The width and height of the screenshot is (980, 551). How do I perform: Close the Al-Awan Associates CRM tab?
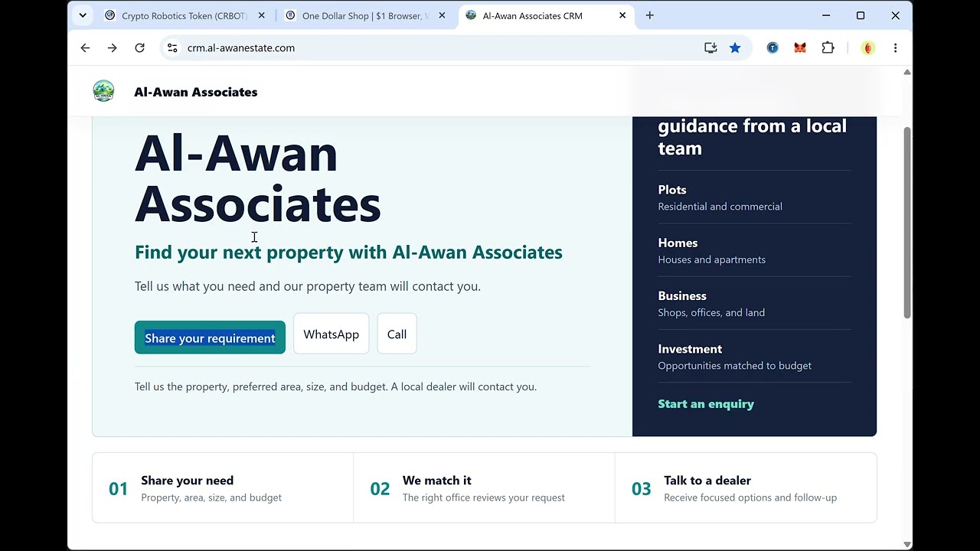pos(622,15)
